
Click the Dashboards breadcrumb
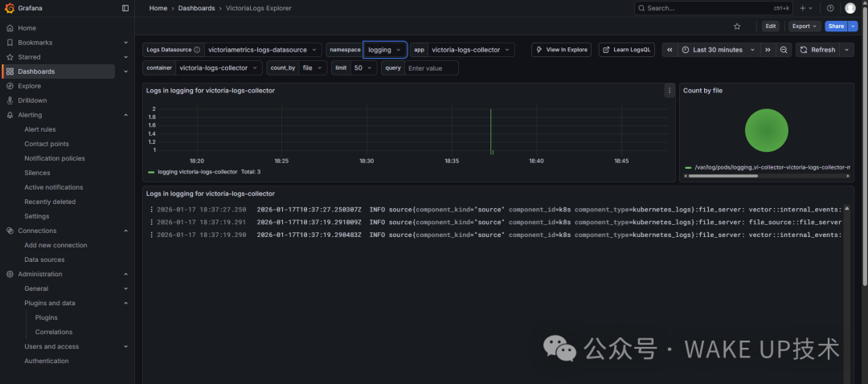tap(197, 8)
